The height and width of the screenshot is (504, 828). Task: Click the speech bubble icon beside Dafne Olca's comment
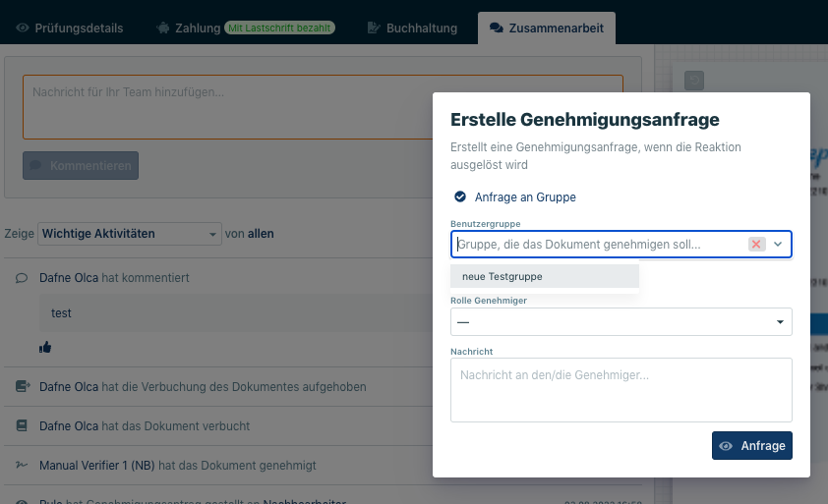(22, 278)
